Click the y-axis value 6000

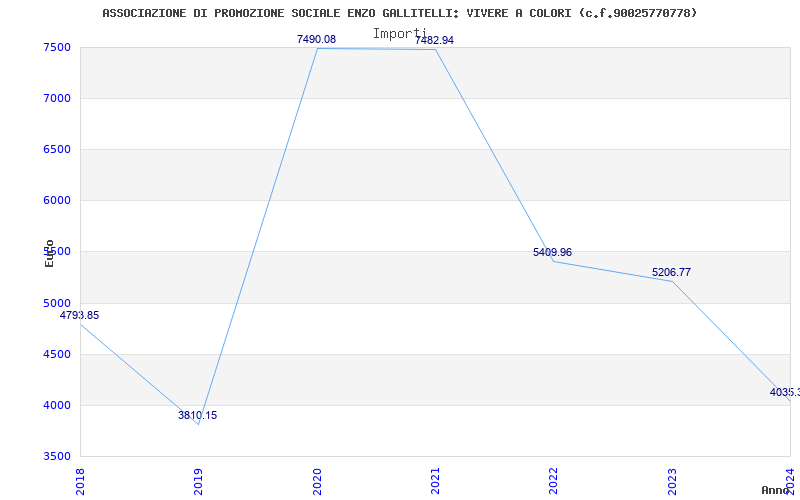pyautogui.click(x=57, y=201)
